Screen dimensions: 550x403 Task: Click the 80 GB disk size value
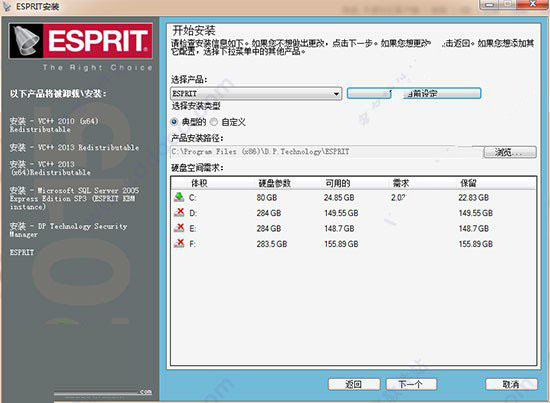point(267,197)
